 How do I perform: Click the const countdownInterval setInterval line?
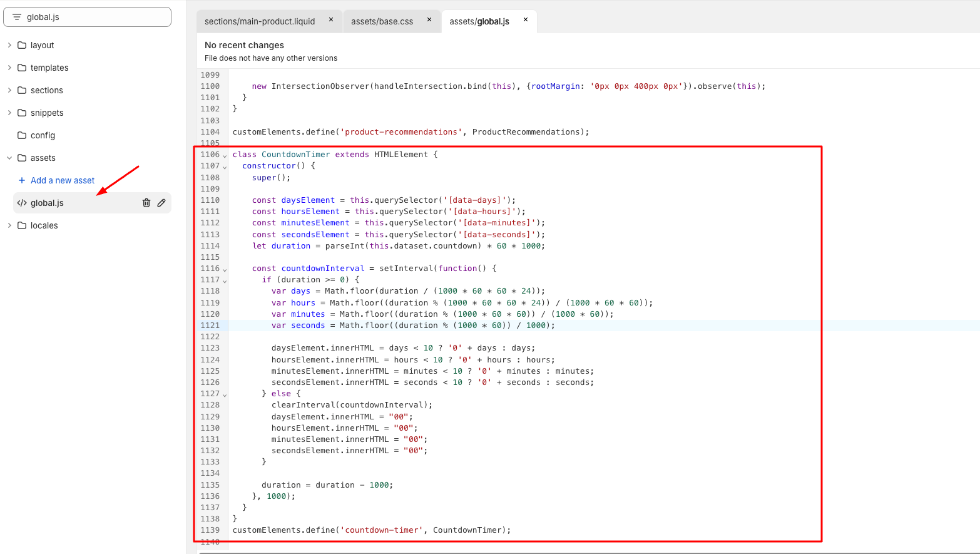pyautogui.click(x=374, y=269)
